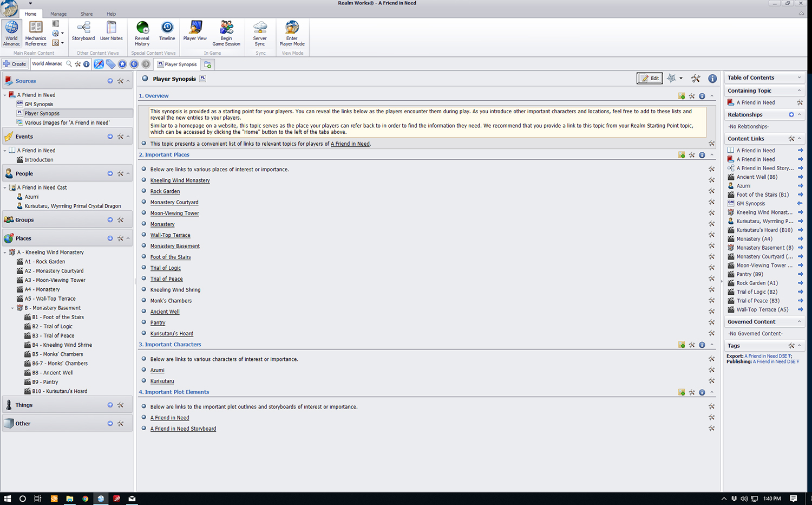Collapse the Places category in navigation
812x505 pixels.
point(128,238)
